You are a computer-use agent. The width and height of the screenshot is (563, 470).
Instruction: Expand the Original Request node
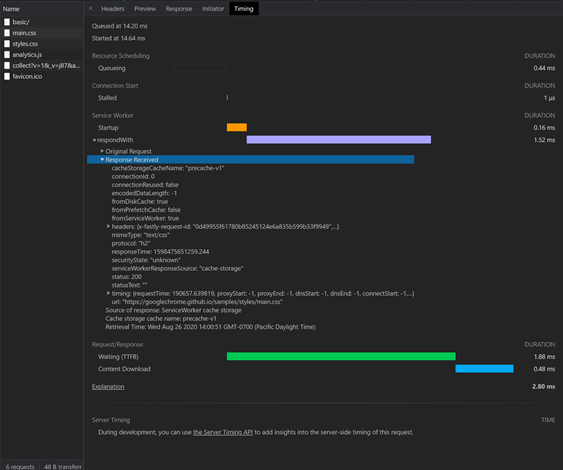click(102, 151)
